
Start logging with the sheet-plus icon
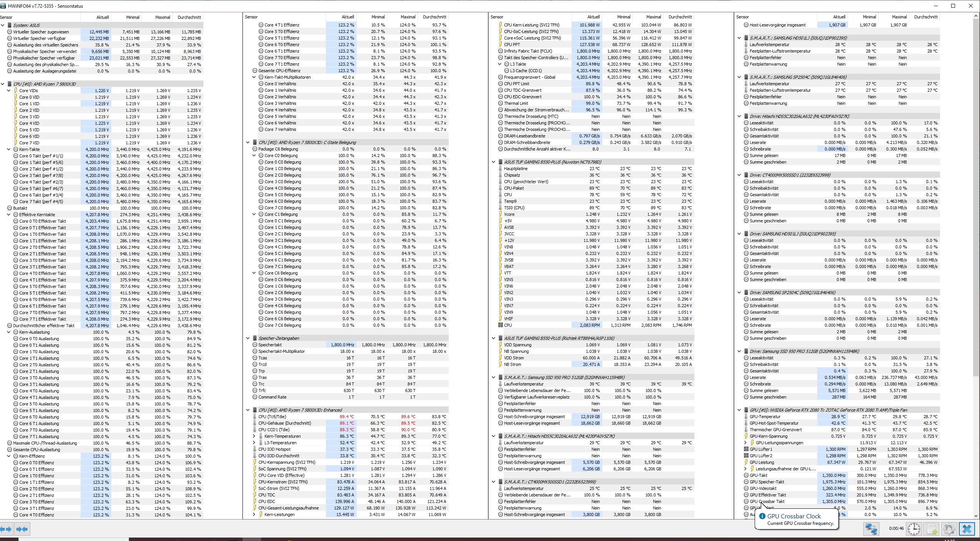coord(932,529)
